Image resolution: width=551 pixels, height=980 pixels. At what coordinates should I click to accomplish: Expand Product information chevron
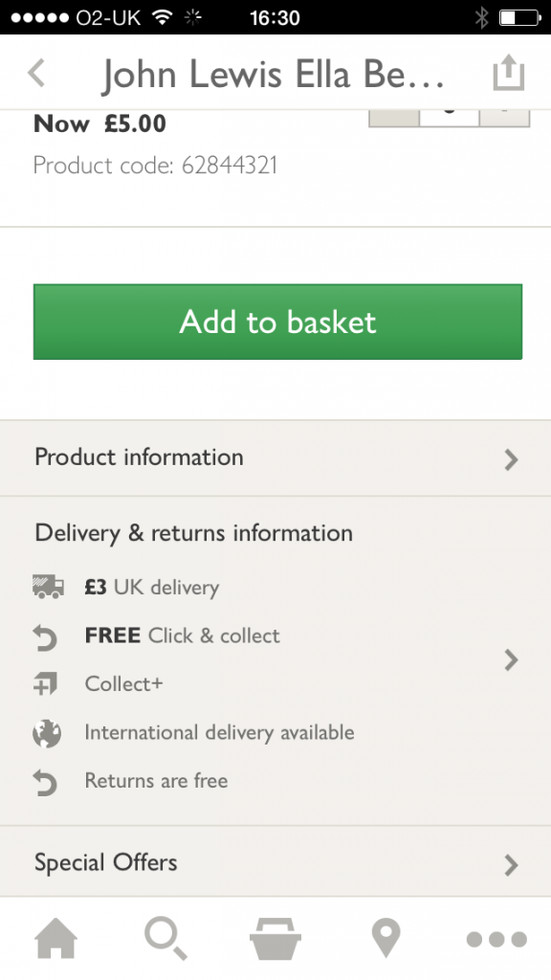pos(512,459)
